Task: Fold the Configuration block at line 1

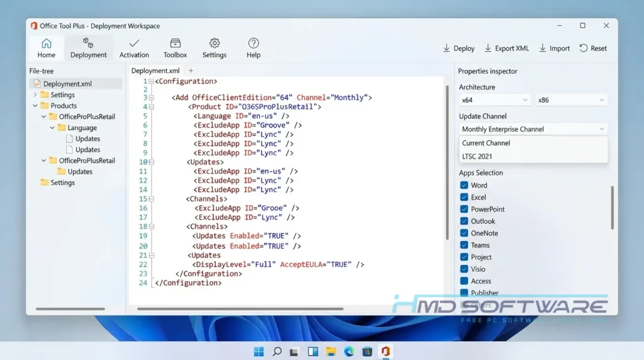Action: (151, 81)
